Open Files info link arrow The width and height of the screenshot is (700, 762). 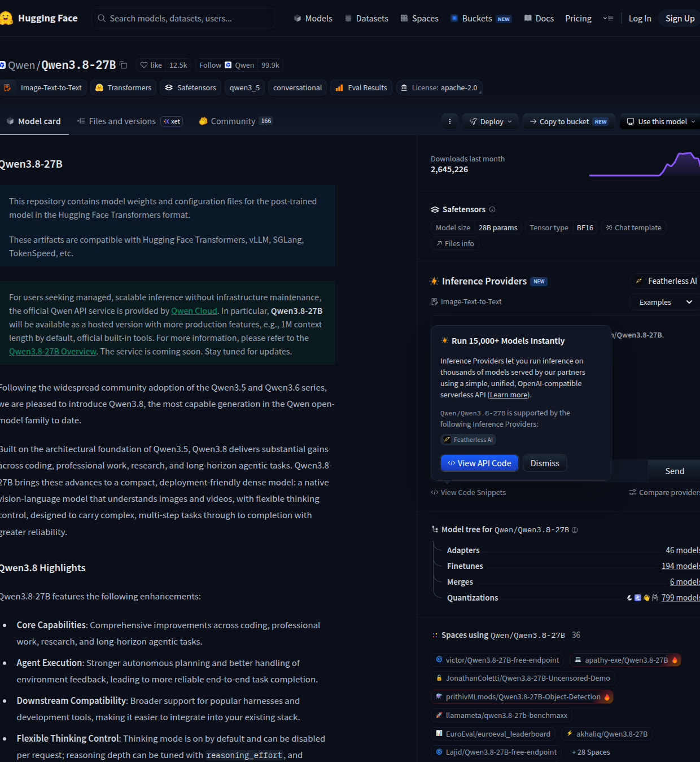454,243
